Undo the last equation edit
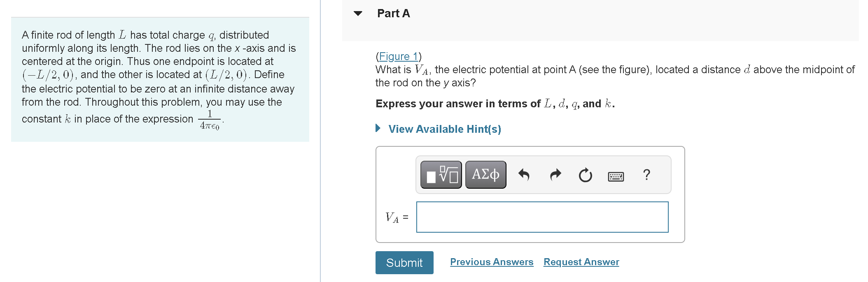 point(524,174)
